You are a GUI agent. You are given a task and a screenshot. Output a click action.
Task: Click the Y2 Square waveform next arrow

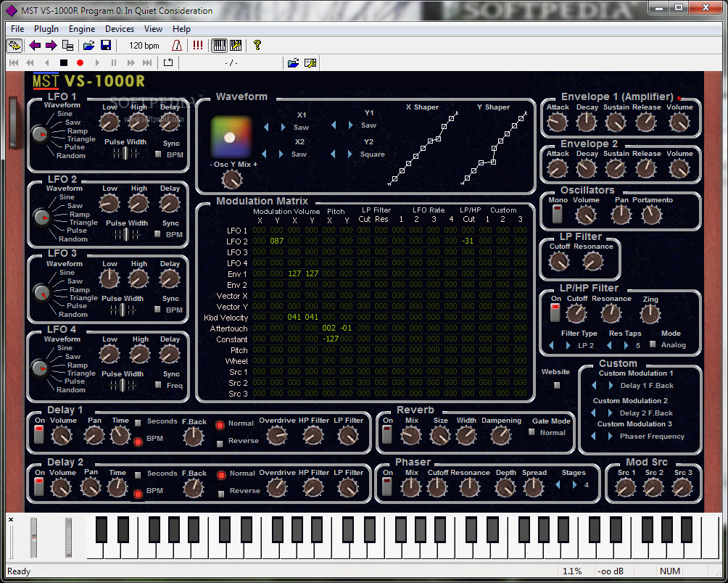coord(350,154)
